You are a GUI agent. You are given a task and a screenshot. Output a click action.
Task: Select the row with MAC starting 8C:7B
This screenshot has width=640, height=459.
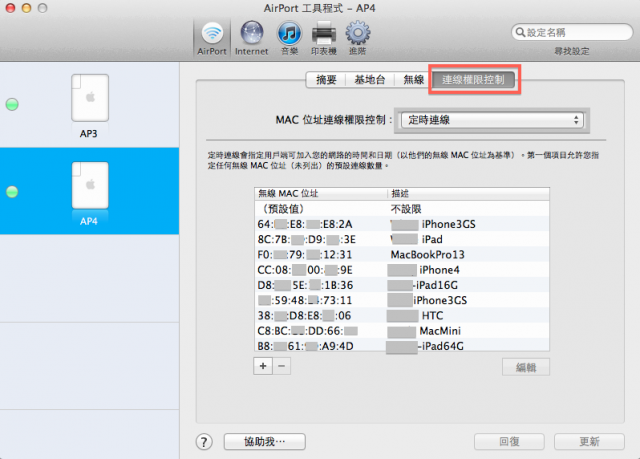[x=402, y=239]
